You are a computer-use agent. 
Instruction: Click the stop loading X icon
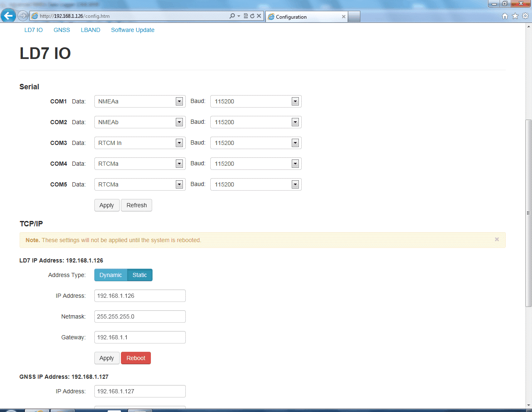[x=259, y=16]
